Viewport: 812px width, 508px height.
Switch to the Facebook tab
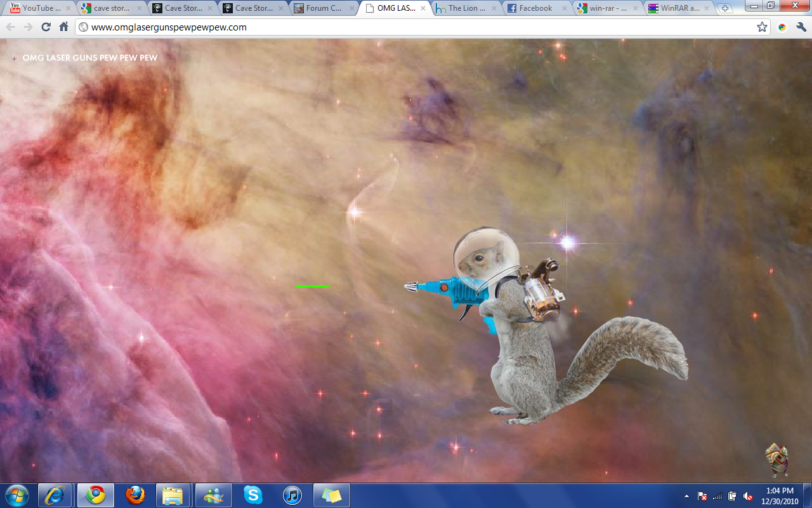click(x=535, y=8)
